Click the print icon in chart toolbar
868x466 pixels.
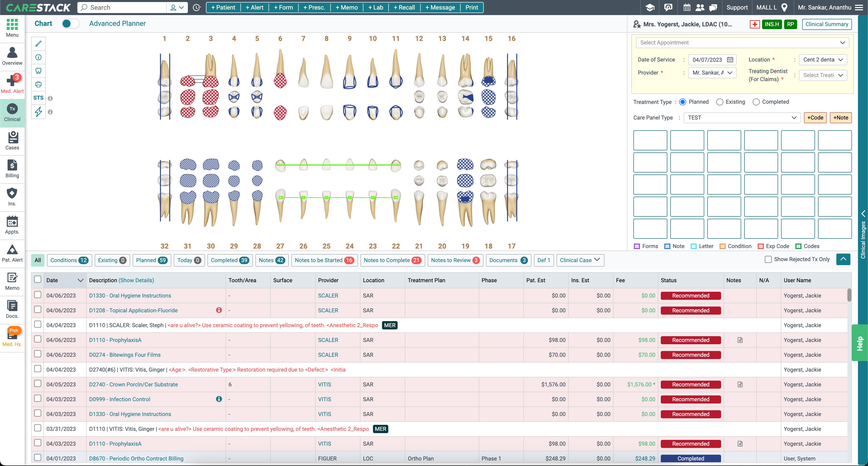pyautogui.click(x=38, y=84)
